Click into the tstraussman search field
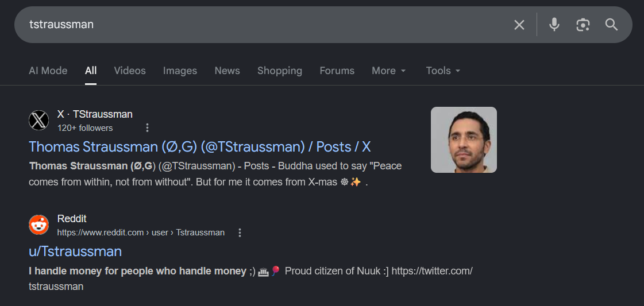The height and width of the screenshot is (306, 644). 263,25
